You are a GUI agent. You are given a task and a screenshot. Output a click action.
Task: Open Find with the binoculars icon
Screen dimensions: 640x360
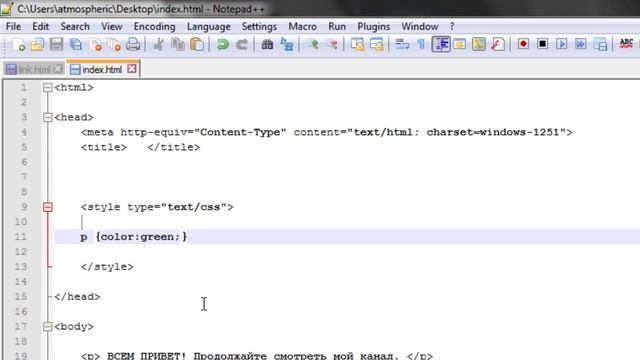click(x=267, y=44)
